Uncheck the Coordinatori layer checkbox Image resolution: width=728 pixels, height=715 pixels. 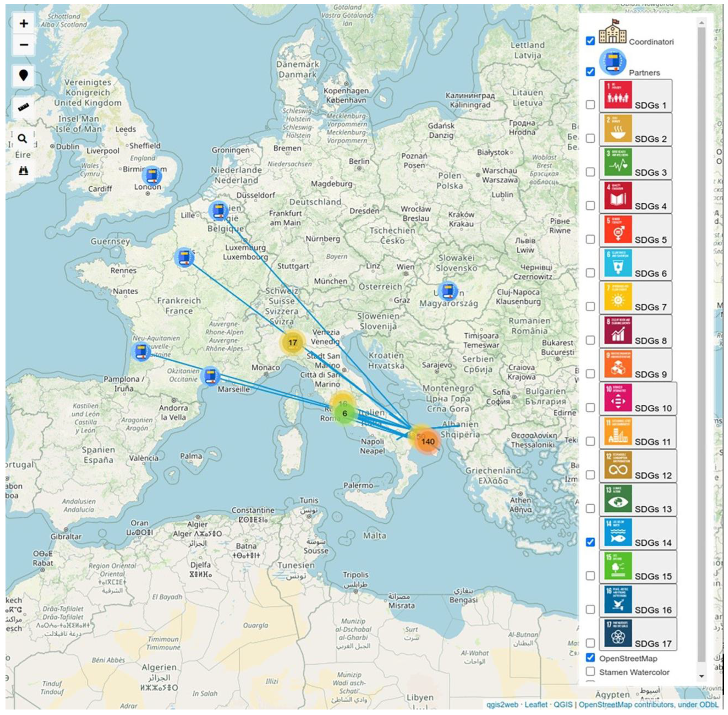[590, 41]
